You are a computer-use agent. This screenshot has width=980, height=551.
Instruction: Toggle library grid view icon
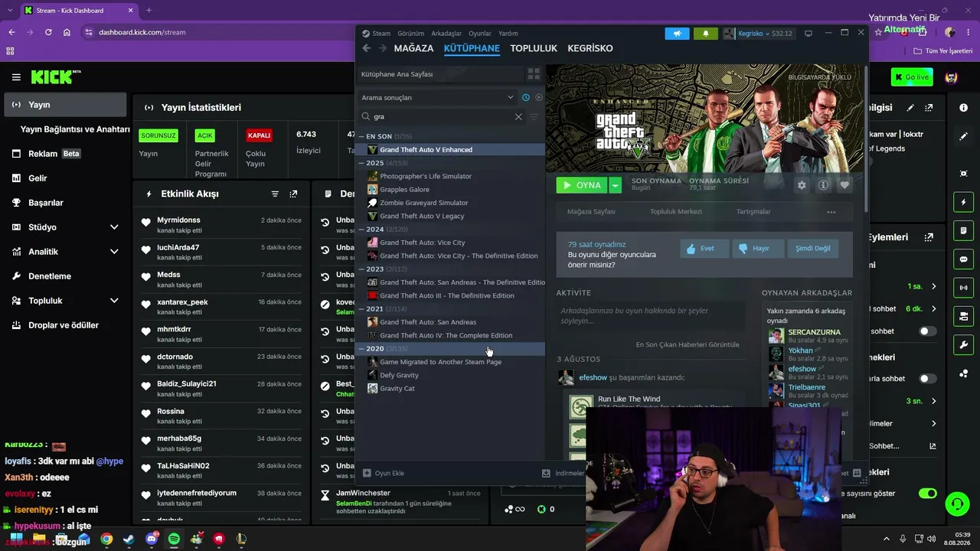coord(534,74)
